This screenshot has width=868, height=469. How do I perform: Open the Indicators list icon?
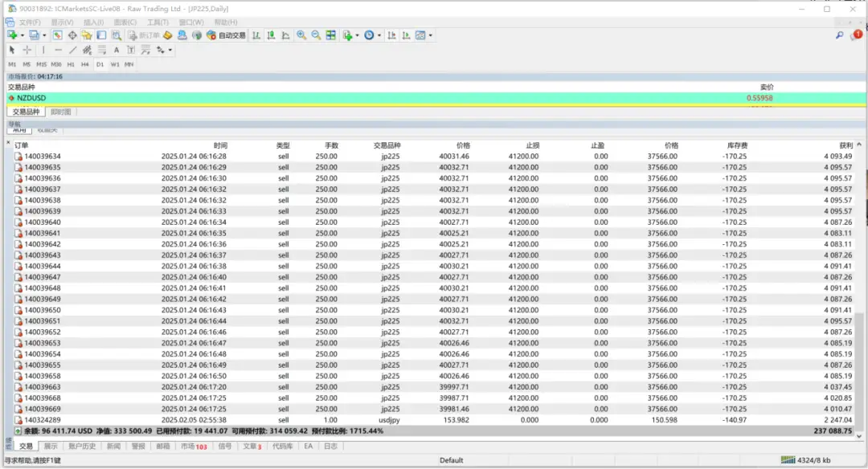tap(347, 35)
